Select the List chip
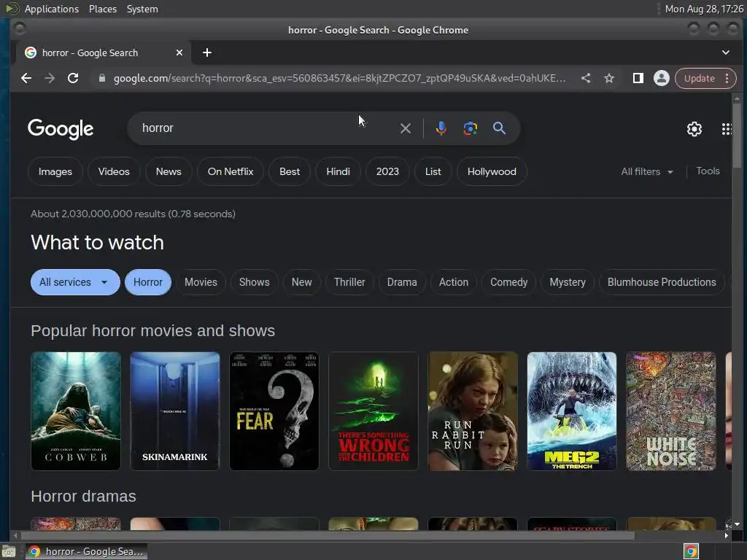 tap(433, 171)
